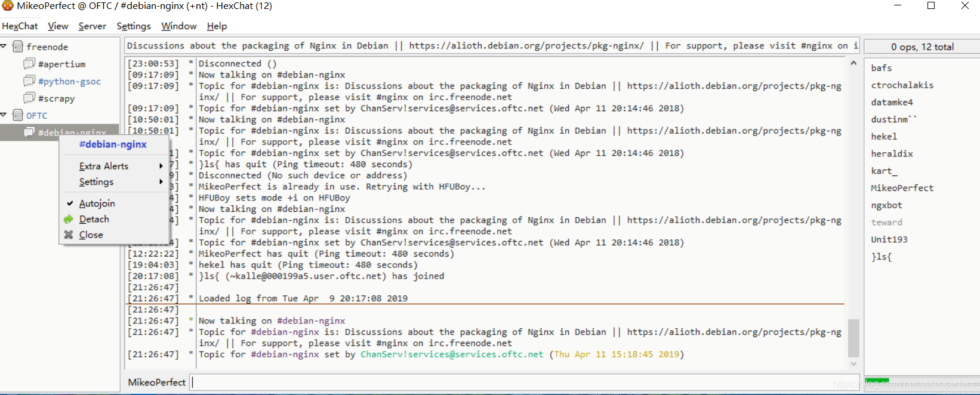The width and height of the screenshot is (980, 395).
Task: Open the Help menu
Action: pos(217,26)
